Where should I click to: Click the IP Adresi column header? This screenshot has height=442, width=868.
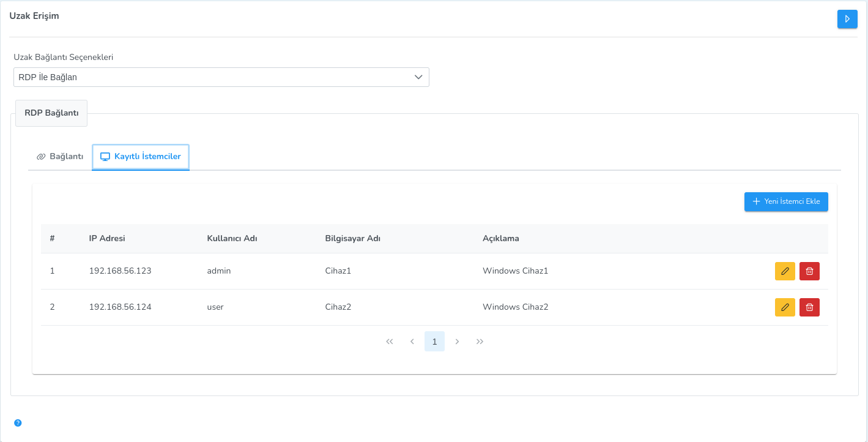click(x=107, y=238)
